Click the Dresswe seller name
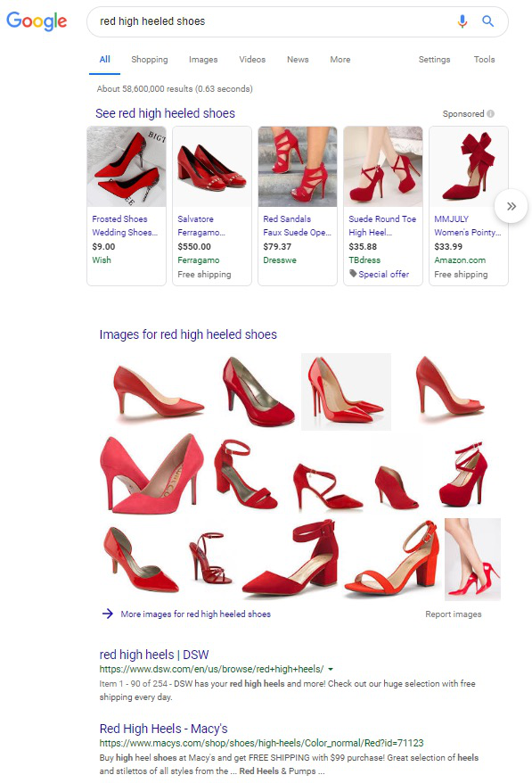 click(280, 260)
